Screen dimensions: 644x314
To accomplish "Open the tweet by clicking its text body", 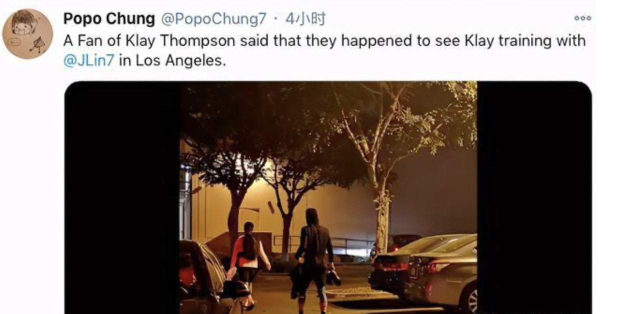I will 324,51.
